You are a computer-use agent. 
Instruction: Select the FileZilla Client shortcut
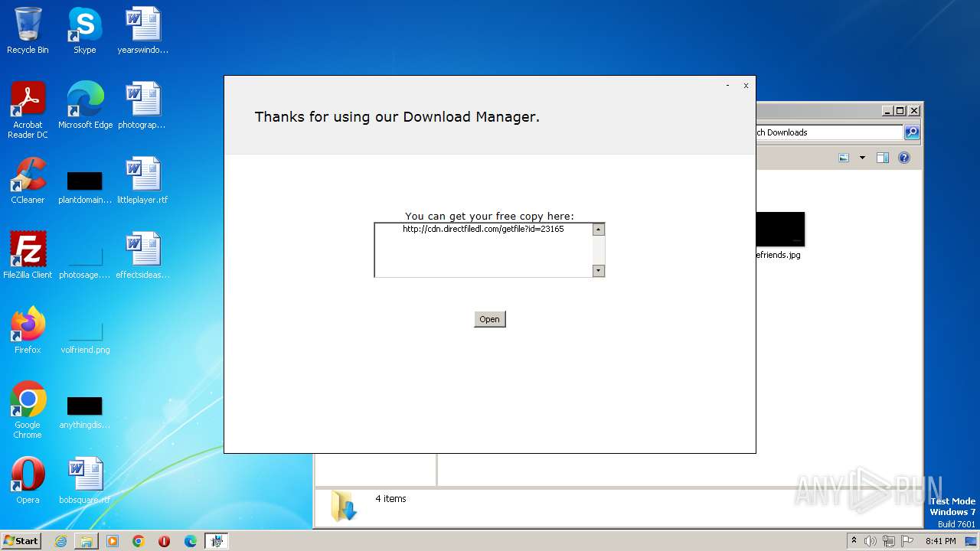click(28, 256)
